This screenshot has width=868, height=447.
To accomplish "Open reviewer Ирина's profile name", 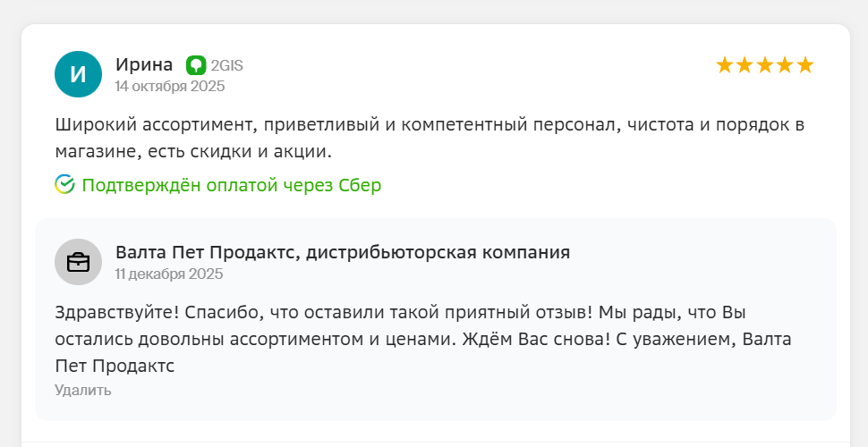I will pos(144,64).
